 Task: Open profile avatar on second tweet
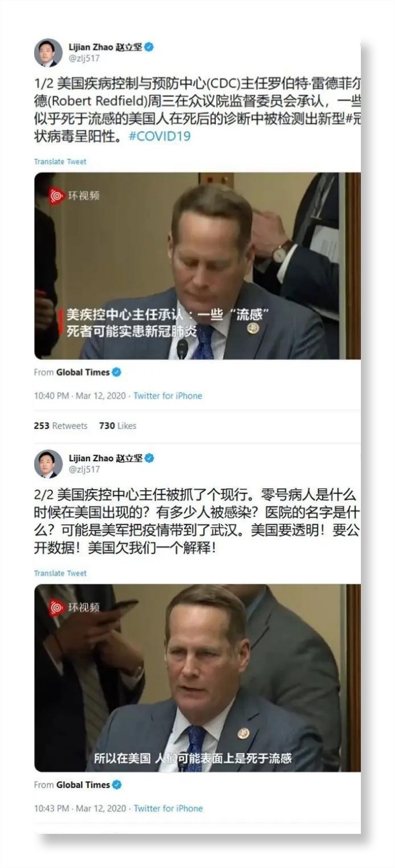click(49, 464)
